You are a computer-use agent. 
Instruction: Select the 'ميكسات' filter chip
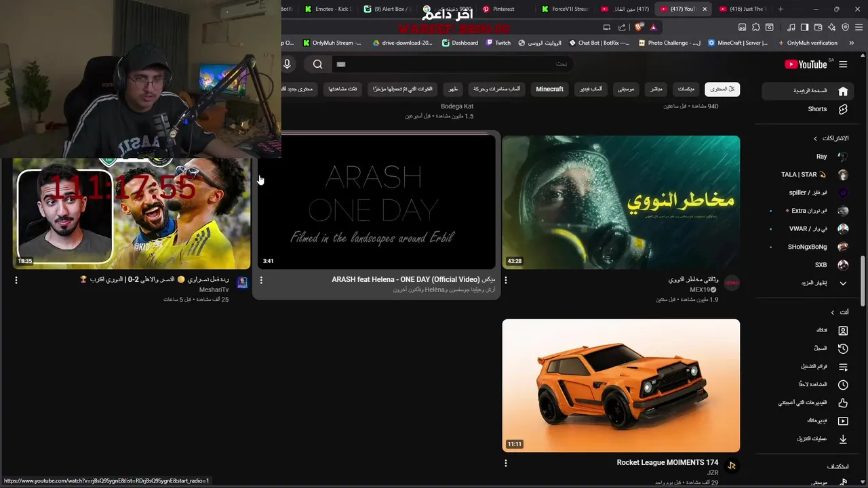pos(686,89)
